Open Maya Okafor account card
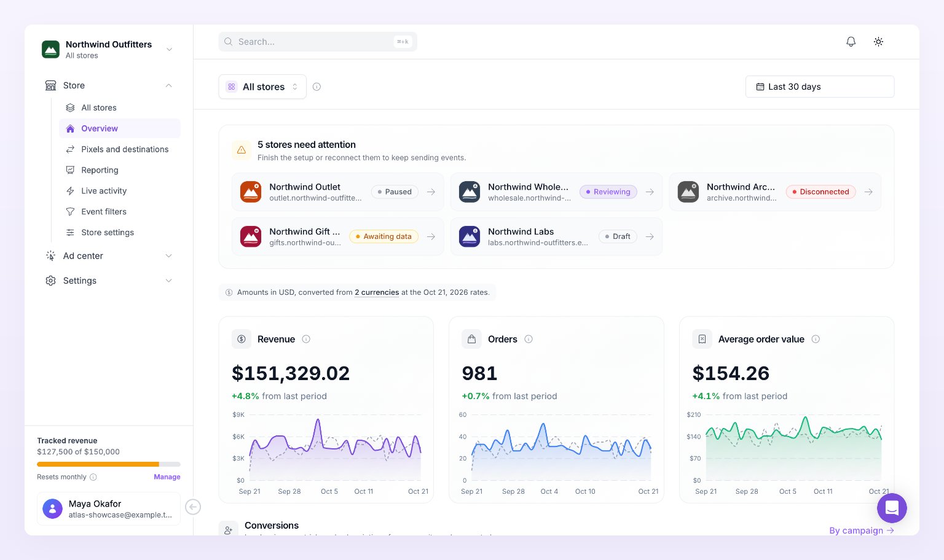 coord(109,508)
